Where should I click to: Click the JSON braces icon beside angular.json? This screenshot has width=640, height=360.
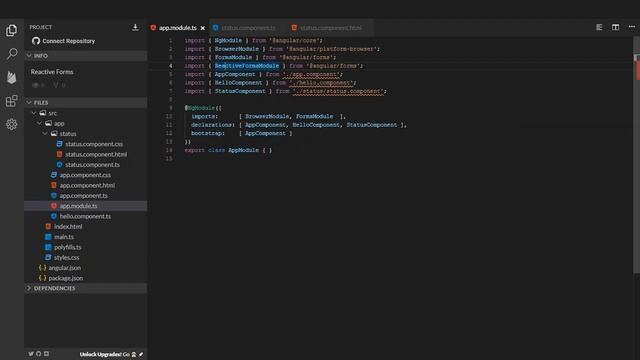click(x=42, y=268)
